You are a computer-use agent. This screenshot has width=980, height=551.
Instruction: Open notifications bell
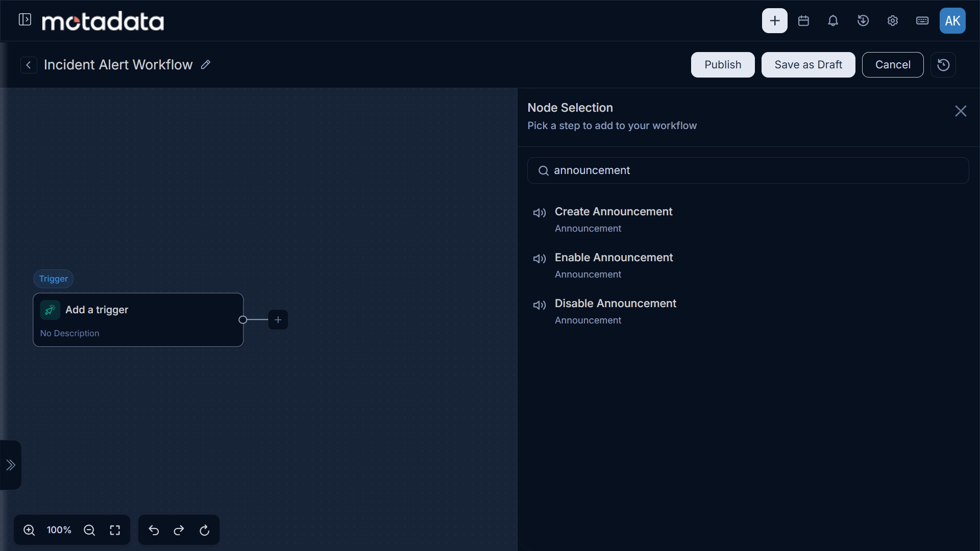click(833, 21)
